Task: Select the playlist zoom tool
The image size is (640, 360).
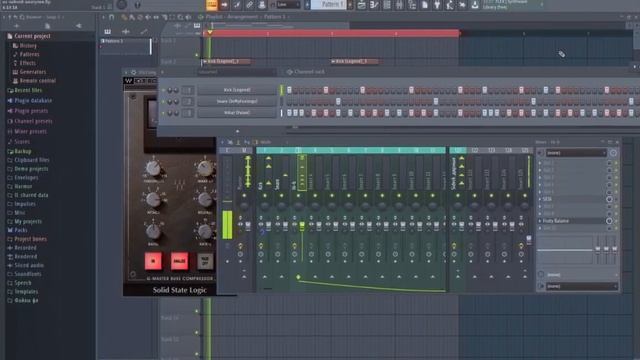Action: click(180, 17)
